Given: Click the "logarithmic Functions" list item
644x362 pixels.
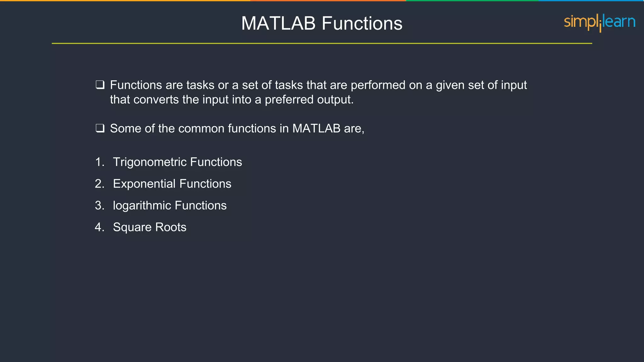Looking at the screenshot, I should 169,206.
